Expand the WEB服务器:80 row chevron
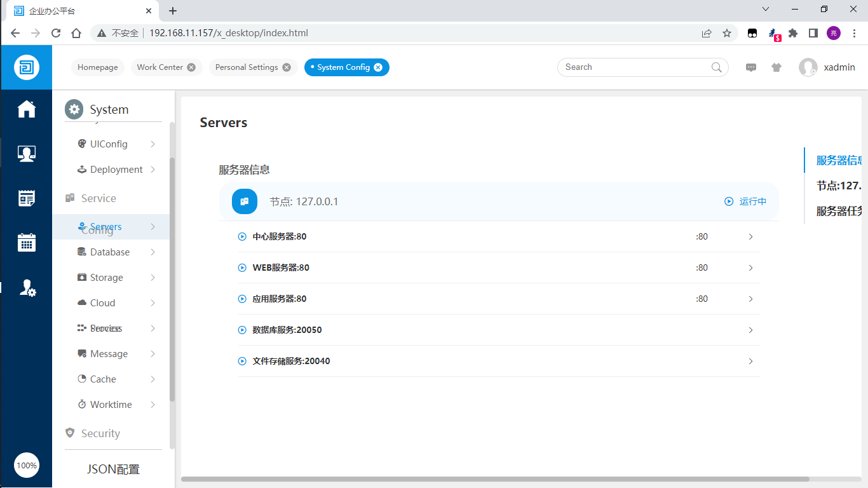 point(750,268)
